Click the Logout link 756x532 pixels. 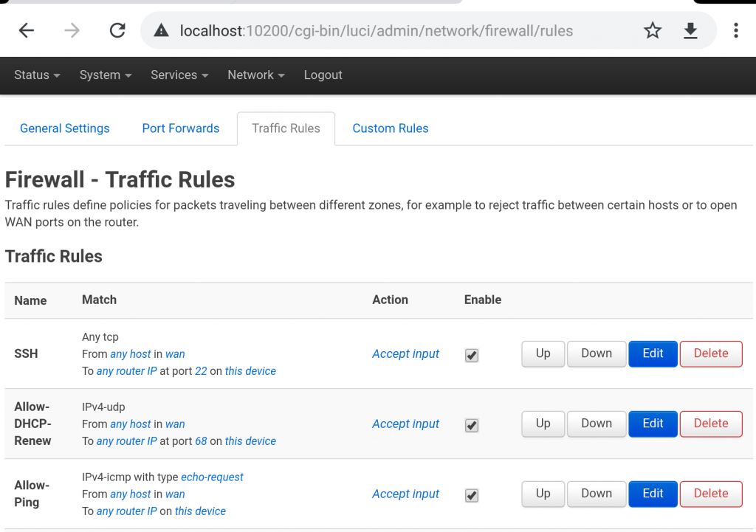(323, 75)
